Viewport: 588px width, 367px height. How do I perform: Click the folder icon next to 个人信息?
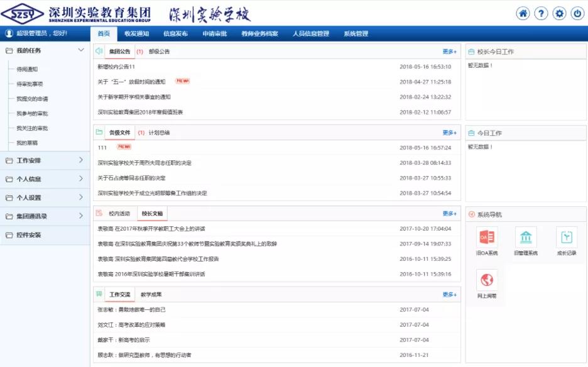(x=9, y=179)
